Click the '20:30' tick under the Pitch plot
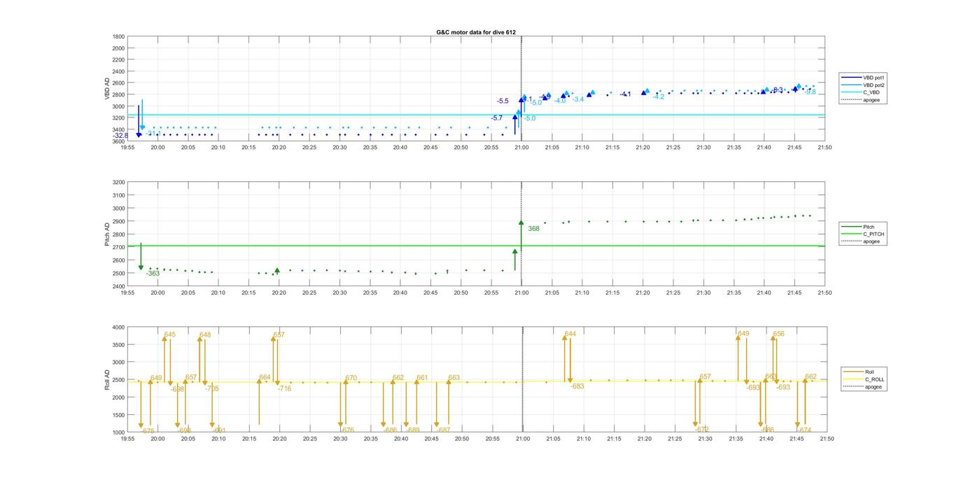This screenshot has width=980, height=485. [x=339, y=293]
